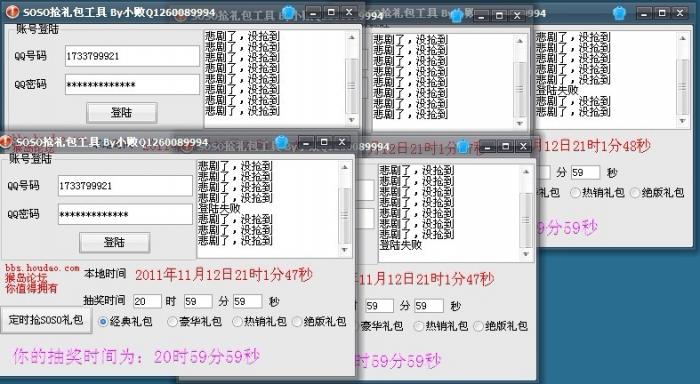Click the 豪华礼包 label in the window whose log ends with 登陆失败
This screenshot has height=384, width=700.
coord(382,326)
